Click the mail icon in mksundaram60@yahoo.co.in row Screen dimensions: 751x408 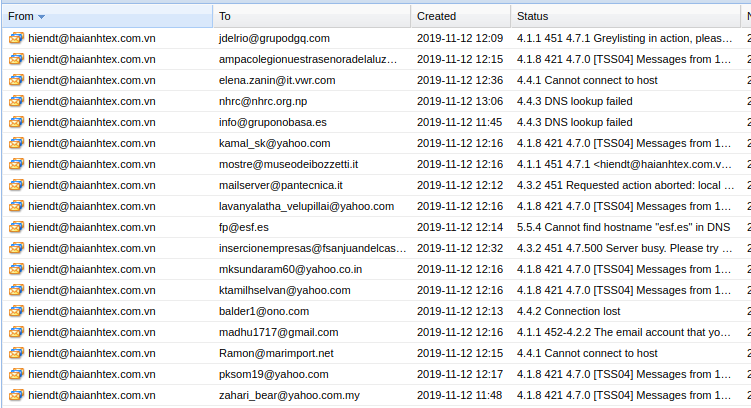16,269
